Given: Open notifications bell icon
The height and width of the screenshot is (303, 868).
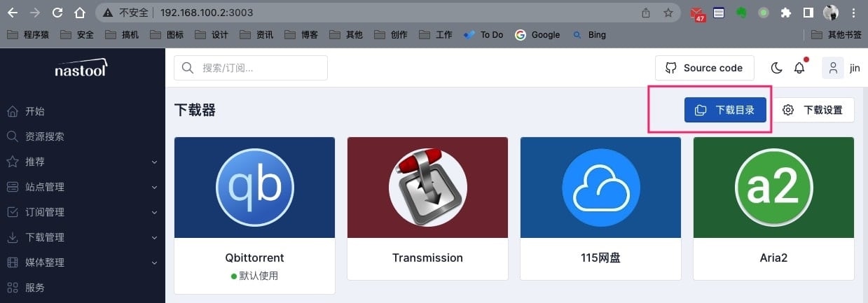Looking at the screenshot, I should [799, 68].
